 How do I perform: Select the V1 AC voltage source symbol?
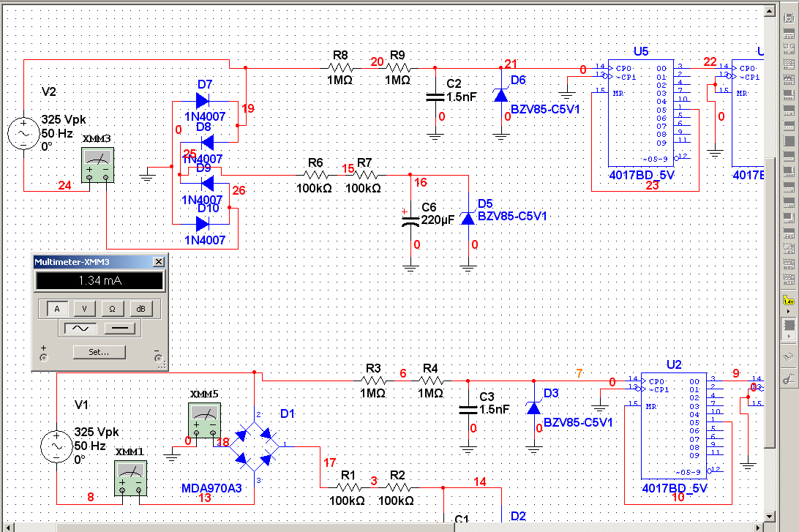[x=56, y=446]
